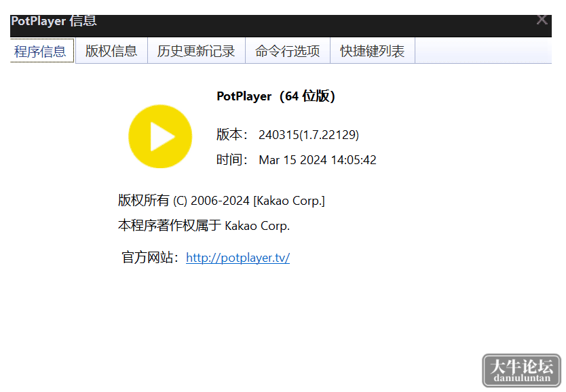Click the 版权所有 (C) 2006-2024 line
This screenshot has width=566, height=392.
pyautogui.click(x=221, y=201)
